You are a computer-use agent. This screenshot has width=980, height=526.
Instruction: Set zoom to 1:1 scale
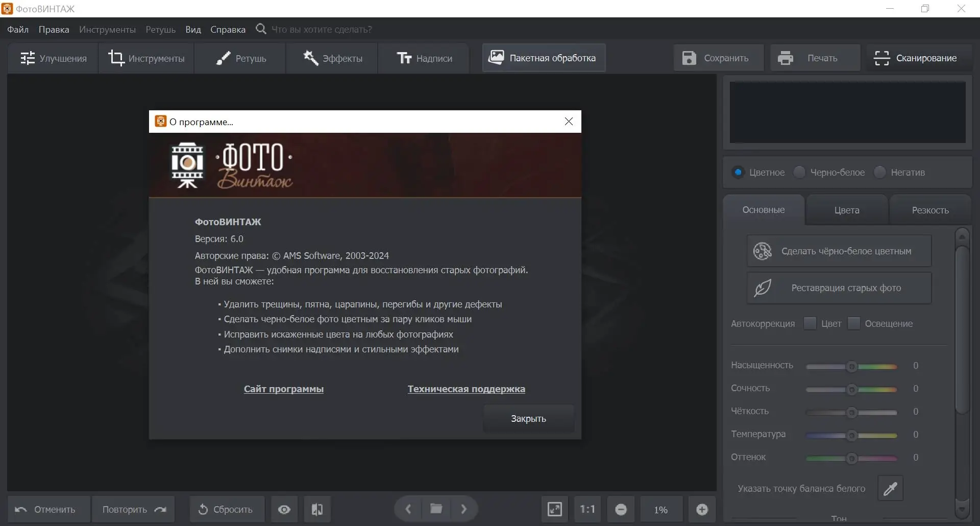coord(587,510)
